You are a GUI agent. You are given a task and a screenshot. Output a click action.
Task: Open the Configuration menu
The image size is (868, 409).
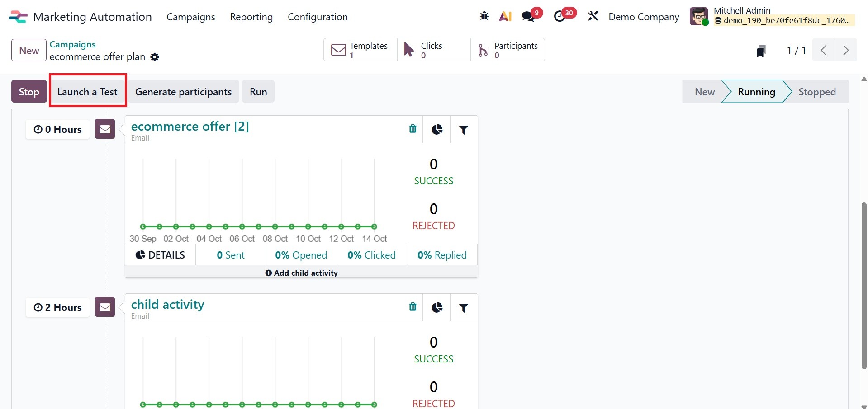tap(318, 17)
